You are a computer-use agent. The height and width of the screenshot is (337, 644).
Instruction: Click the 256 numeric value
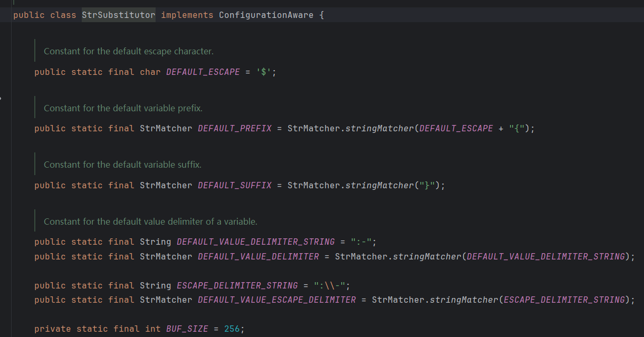[232, 329]
